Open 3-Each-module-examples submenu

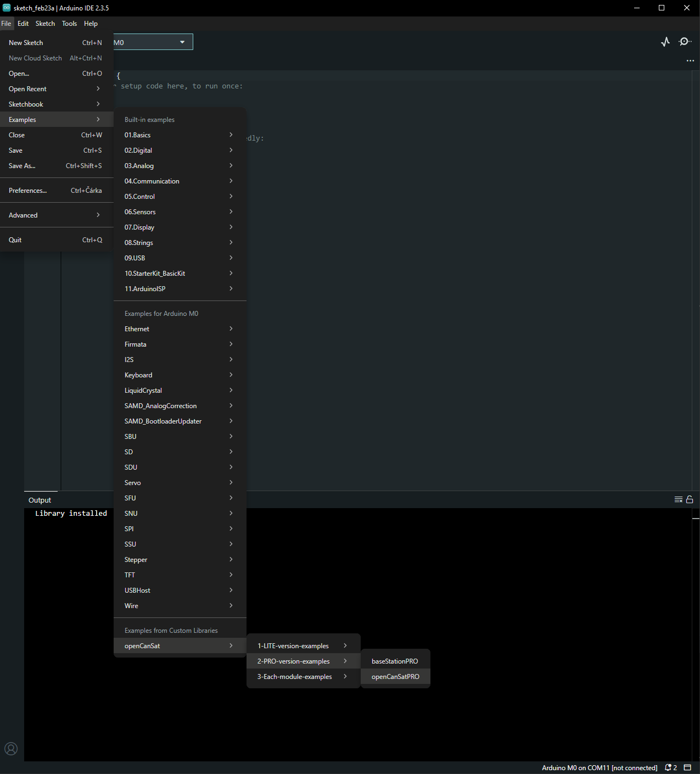[x=304, y=677]
